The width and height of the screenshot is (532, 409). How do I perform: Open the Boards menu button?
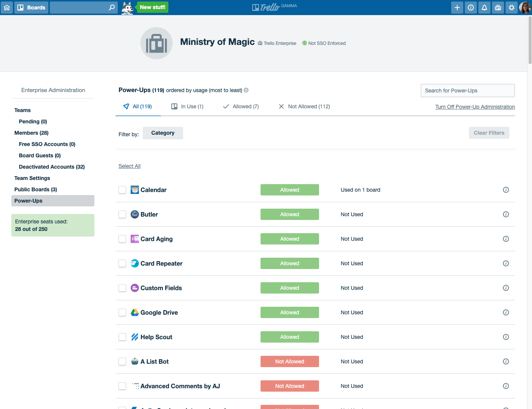tap(31, 8)
